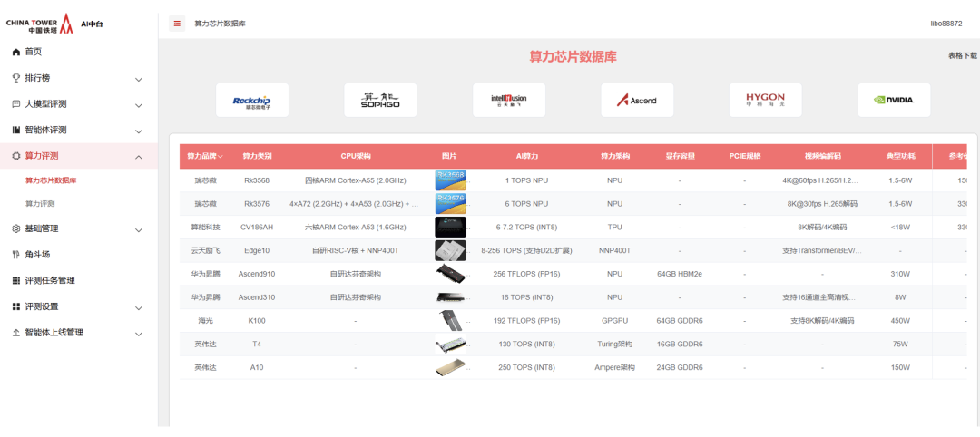Image resolution: width=980 pixels, height=437 pixels.
Task: Click the Ampere架构 cell
Action: coord(614,368)
